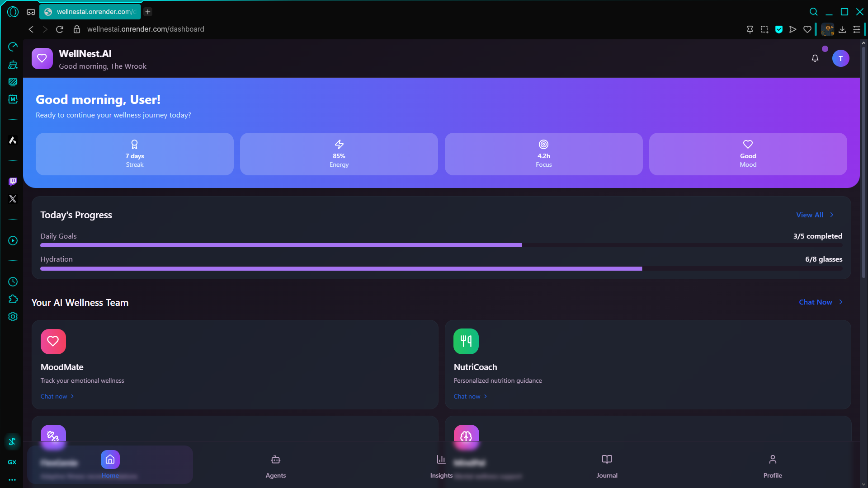This screenshot has height=488, width=868.
Task: Open the Journal tab
Action: click(x=607, y=466)
